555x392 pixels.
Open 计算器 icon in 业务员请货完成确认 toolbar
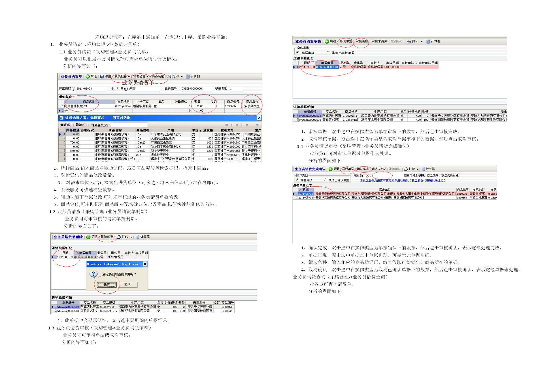click(423, 169)
